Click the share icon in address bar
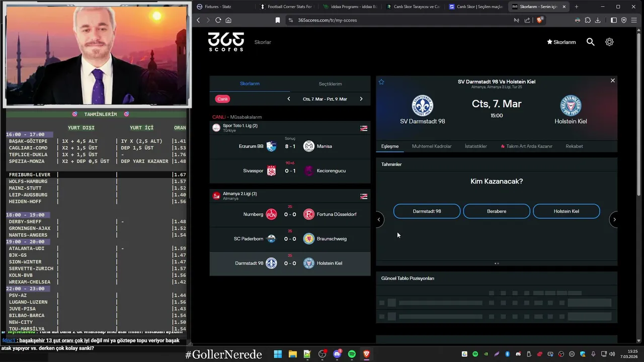Image resolution: width=644 pixels, height=362 pixels. [x=527, y=20]
